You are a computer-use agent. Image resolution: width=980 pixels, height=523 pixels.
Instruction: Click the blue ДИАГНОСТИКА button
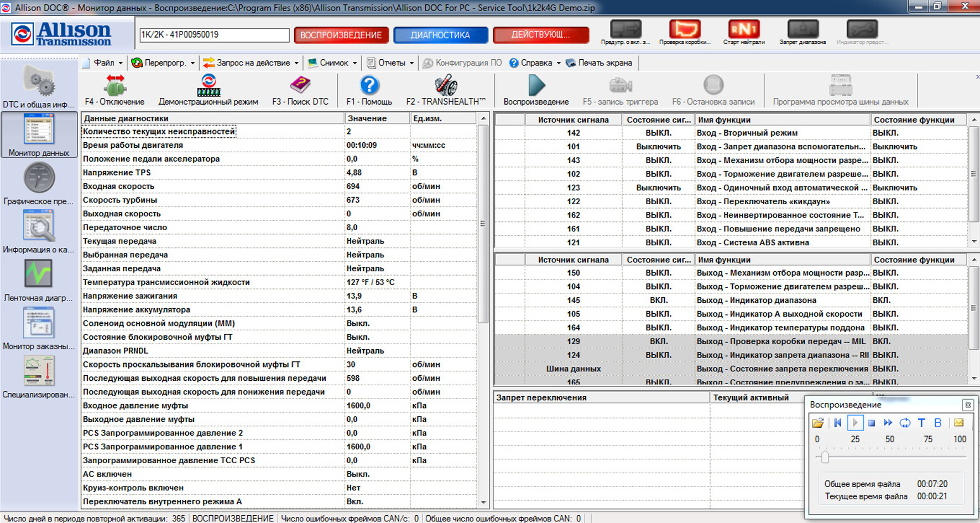[x=440, y=35]
